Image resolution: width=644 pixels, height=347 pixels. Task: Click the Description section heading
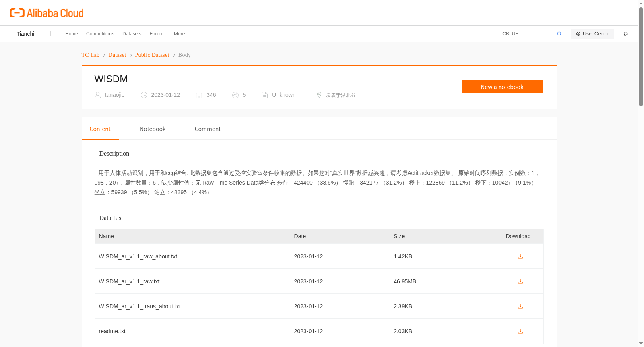(x=114, y=154)
